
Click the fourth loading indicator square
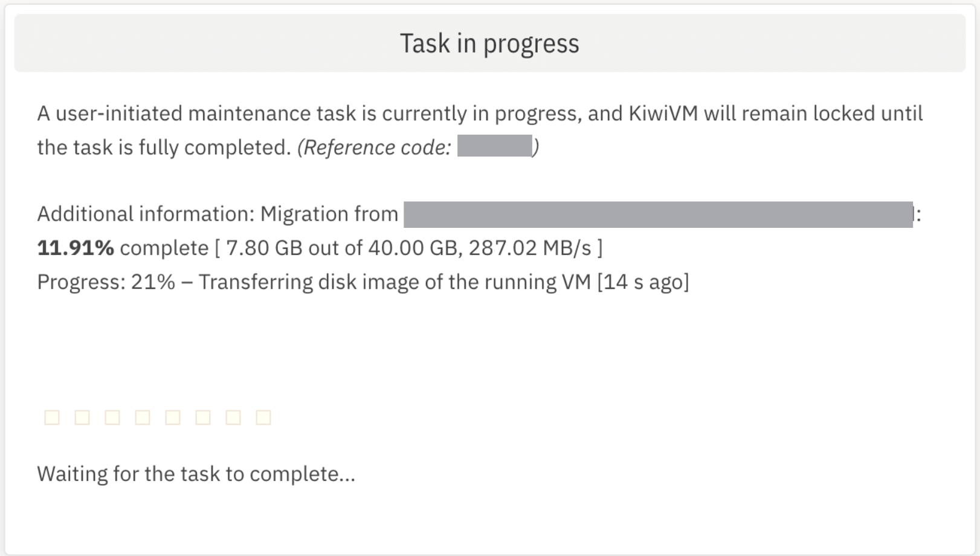coord(143,418)
